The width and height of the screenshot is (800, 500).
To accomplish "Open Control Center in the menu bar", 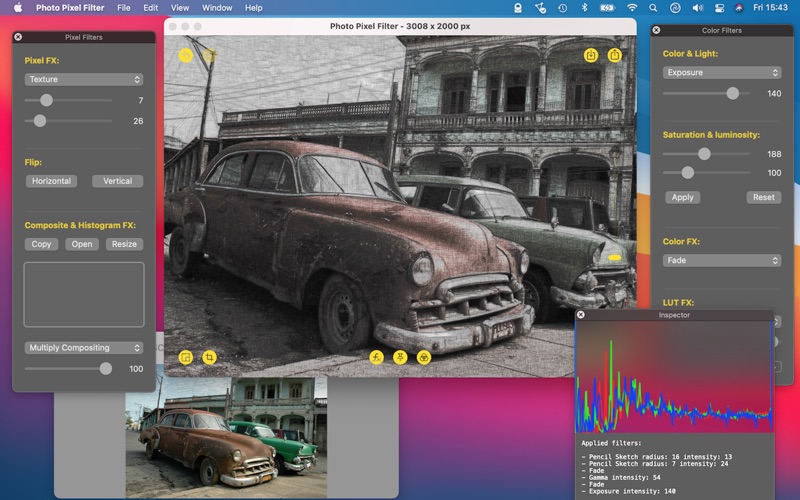I will point(719,8).
